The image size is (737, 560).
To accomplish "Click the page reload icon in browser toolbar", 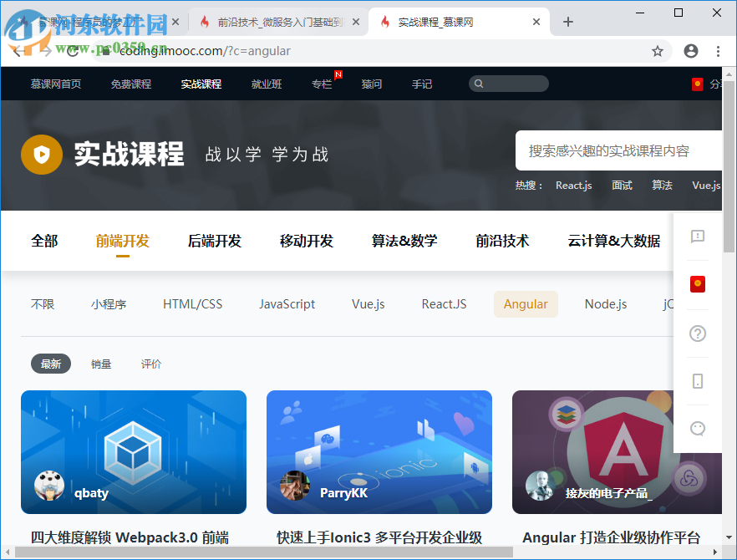I will click(x=71, y=51).
